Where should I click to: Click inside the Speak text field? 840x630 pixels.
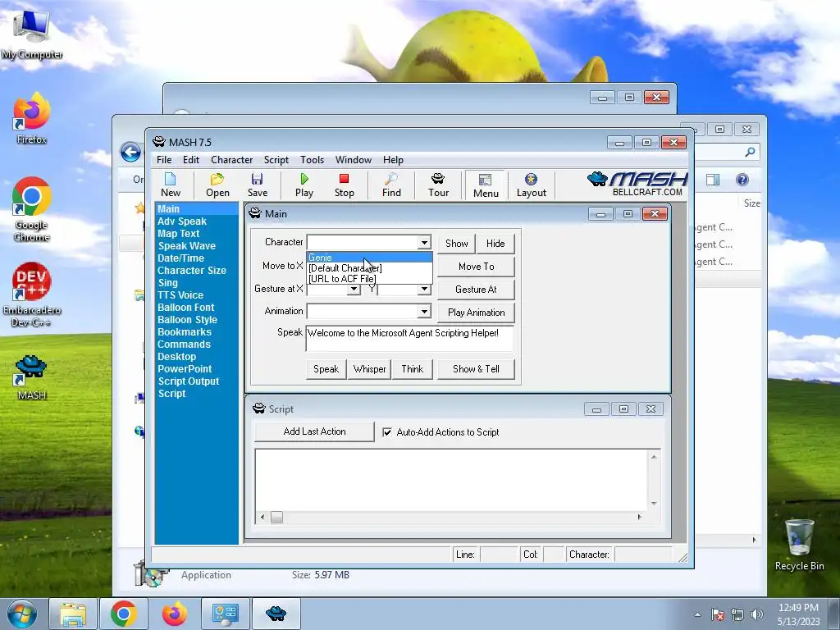click(410, 338)
